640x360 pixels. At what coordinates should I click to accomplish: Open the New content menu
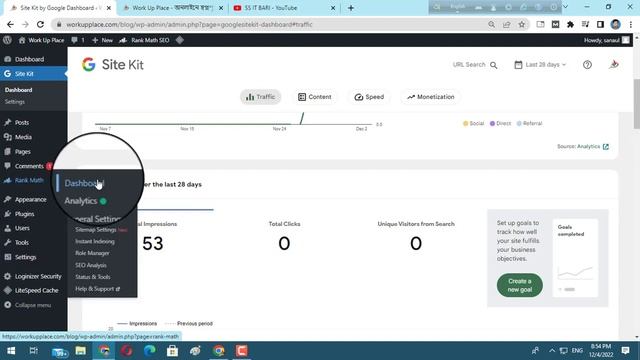[x=102, y=40]
